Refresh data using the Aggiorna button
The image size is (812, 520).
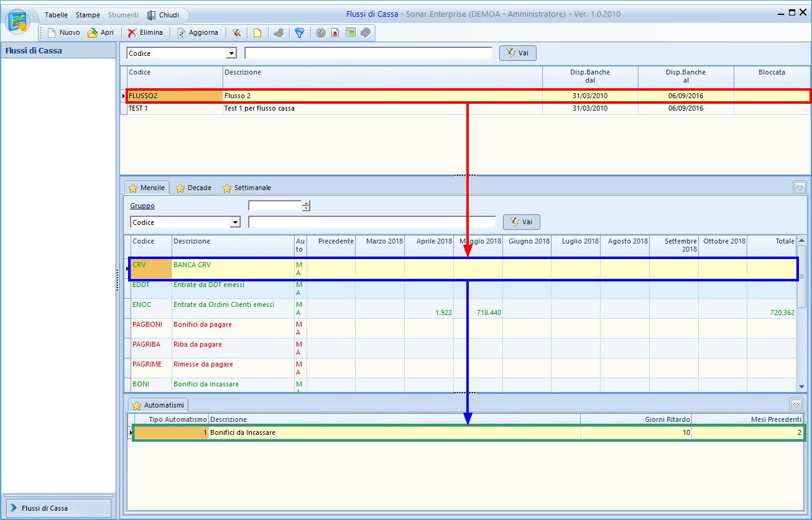pos(198,33)
